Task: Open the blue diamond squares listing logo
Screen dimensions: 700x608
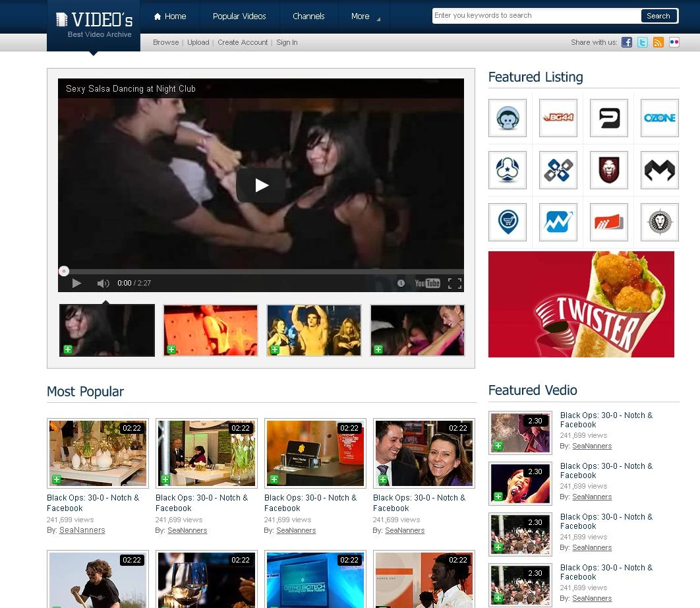Action: point(558,170)
